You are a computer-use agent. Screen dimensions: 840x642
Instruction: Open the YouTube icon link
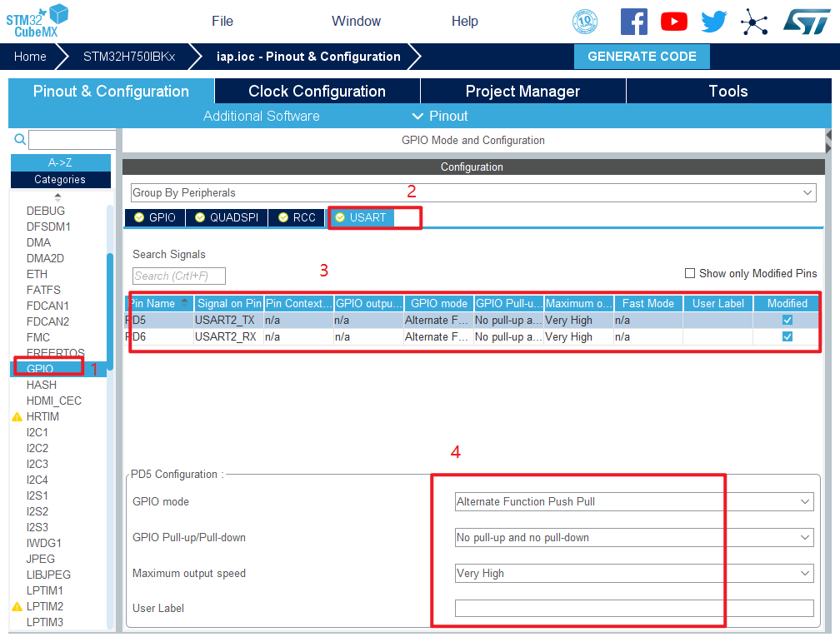click(x=673, y=22)
